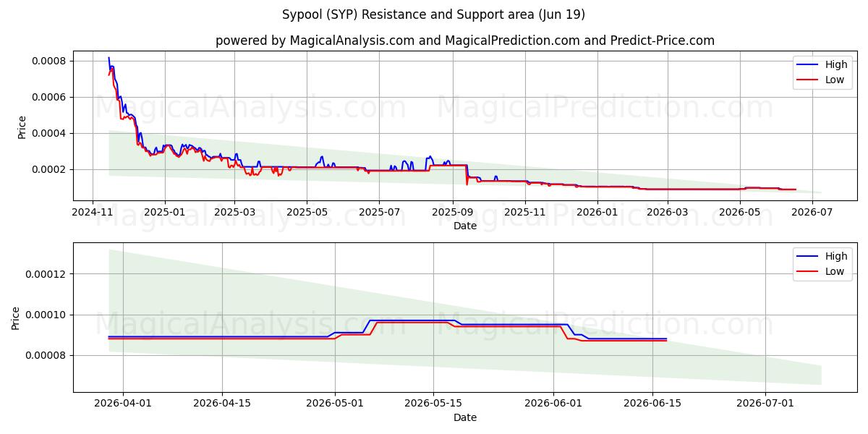
Task: Click the top chart x-axis label 2025-05
Action: [x=307, y=212]
